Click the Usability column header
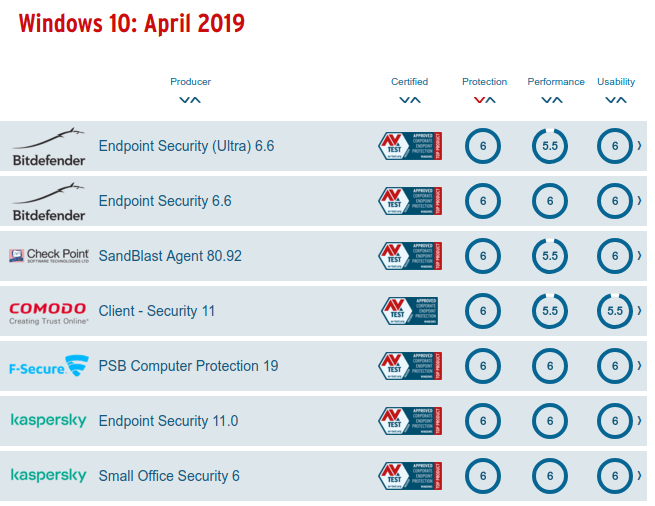Viewport: 655px width, 506px height. click(x=616, y=81)
